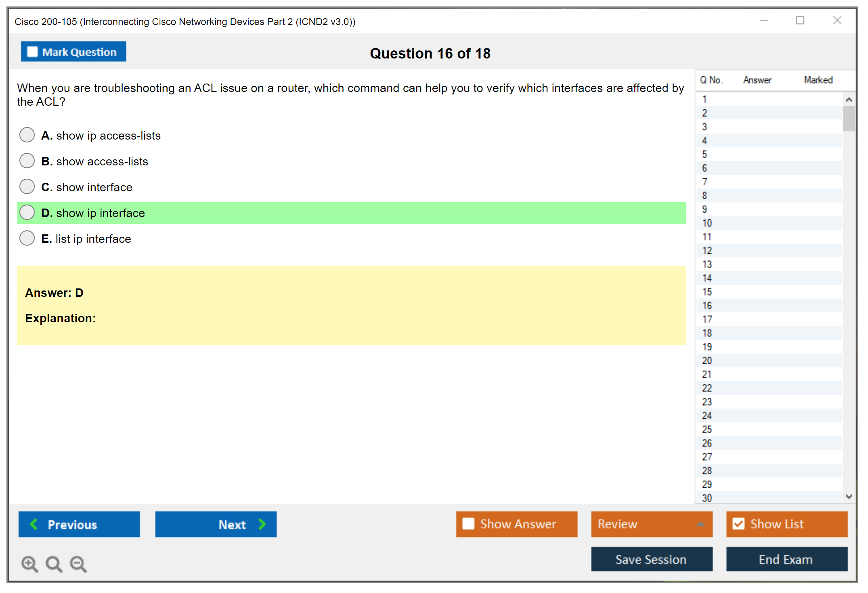
Task: Click the zoom in magnifier icon
Action: click(x=29, y=564)
